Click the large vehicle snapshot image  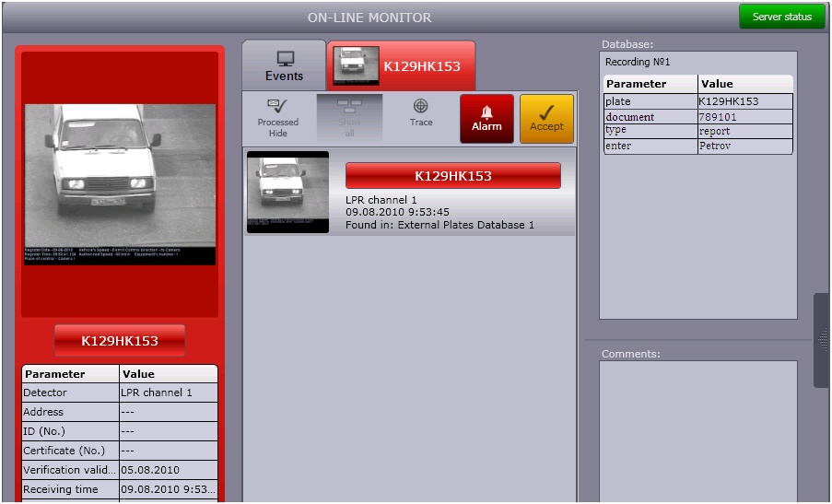[x=120, y=184]
